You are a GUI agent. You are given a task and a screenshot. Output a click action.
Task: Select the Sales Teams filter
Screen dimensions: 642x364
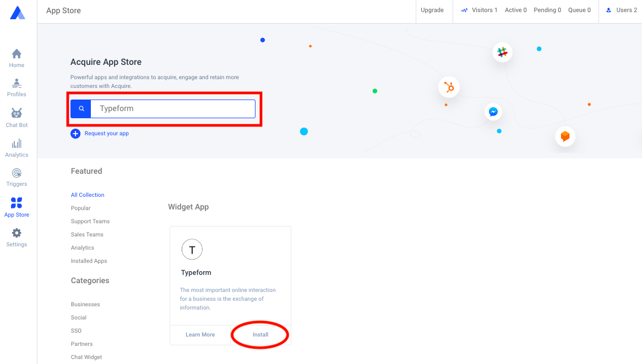tap(87, 234)
